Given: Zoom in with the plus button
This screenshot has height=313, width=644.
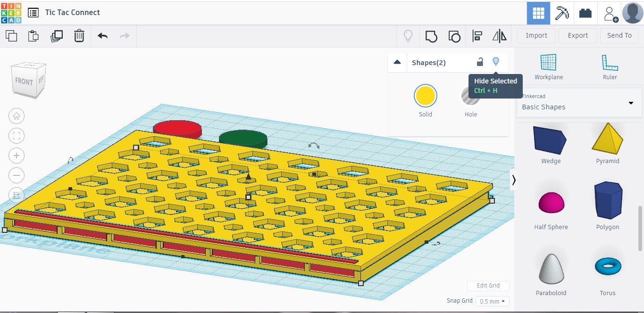Looking at the screenshot, I should [x=17, y=156].
